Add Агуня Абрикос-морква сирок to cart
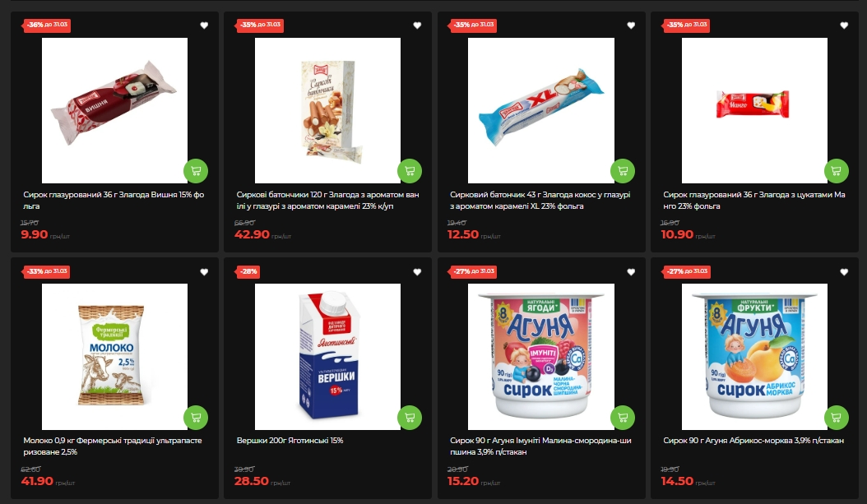This screenshot has height=504, width=867. coord(836,417)
